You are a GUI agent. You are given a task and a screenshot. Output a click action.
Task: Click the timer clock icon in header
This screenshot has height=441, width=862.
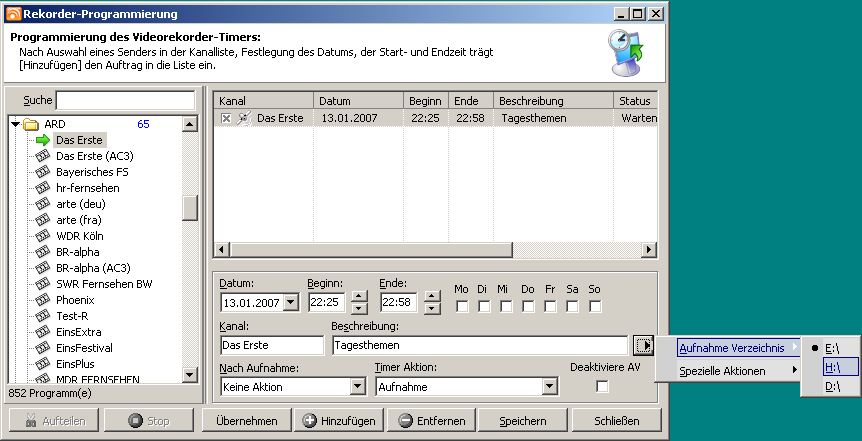click(x=628, y=51)
